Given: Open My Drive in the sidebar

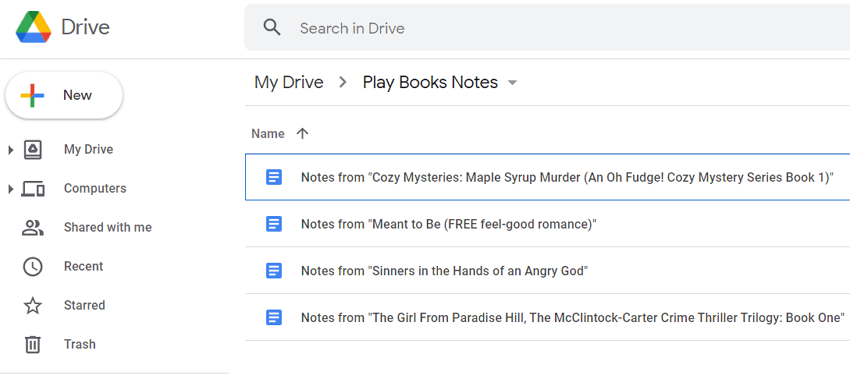Looking at the screenshot, I should [x=88, y=149].
